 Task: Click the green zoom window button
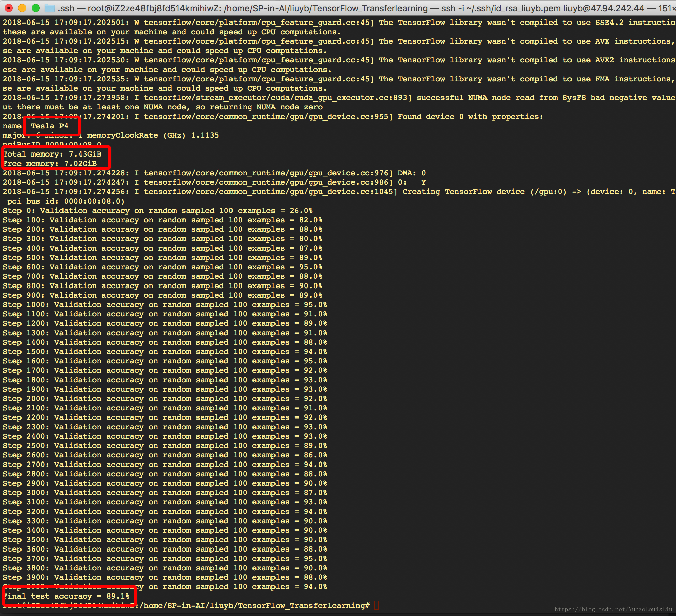[35, 8]
